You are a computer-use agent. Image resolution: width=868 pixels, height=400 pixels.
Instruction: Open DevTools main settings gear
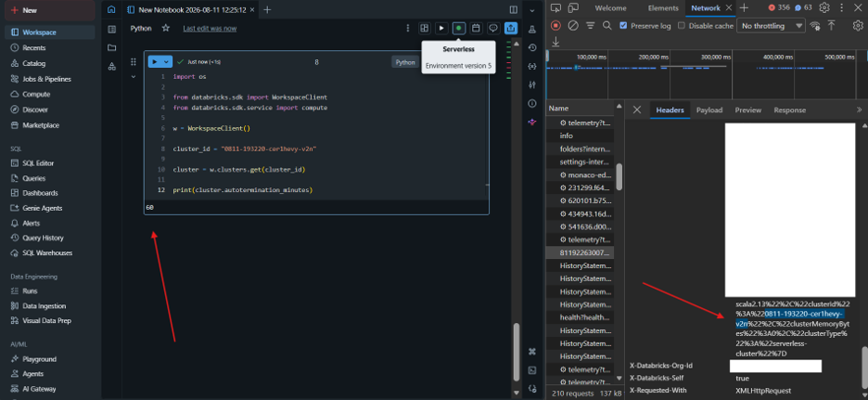click(x=824, y=7)
